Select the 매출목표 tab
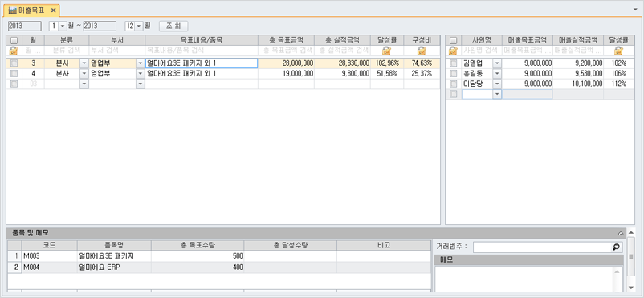 click(x=31, y=10)
